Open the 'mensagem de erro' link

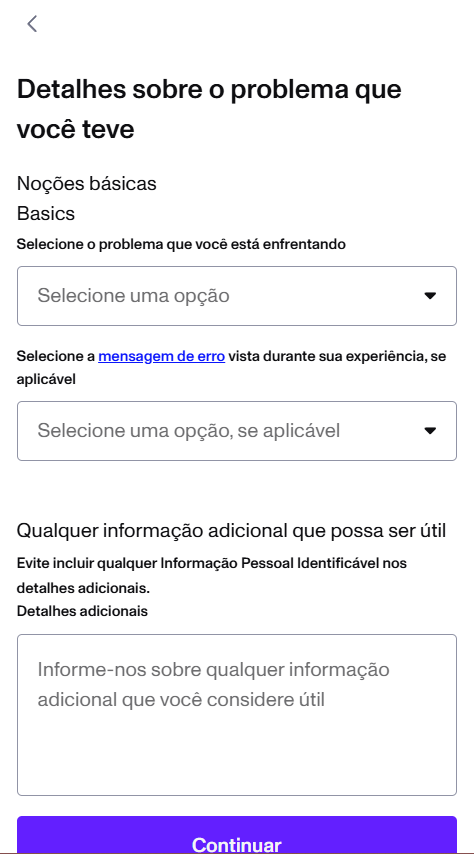(x=161, y=357)
